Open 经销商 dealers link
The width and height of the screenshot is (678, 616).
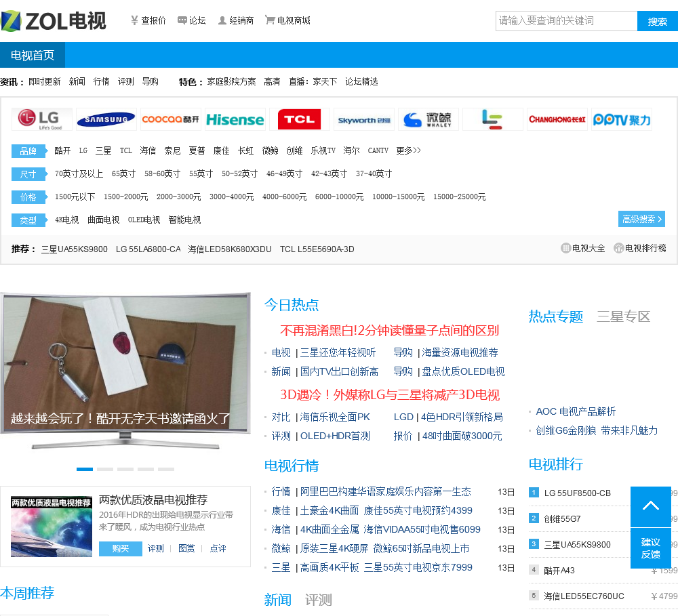click(236, 20)
